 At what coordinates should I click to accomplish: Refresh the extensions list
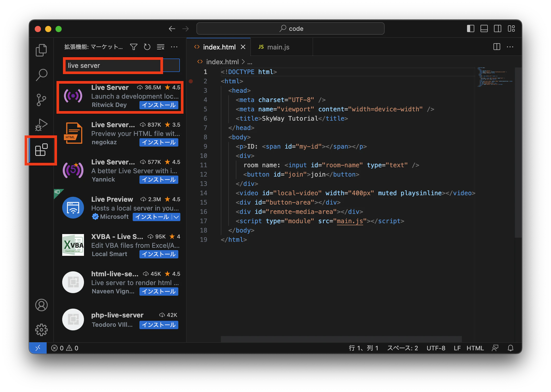[147, 47]
